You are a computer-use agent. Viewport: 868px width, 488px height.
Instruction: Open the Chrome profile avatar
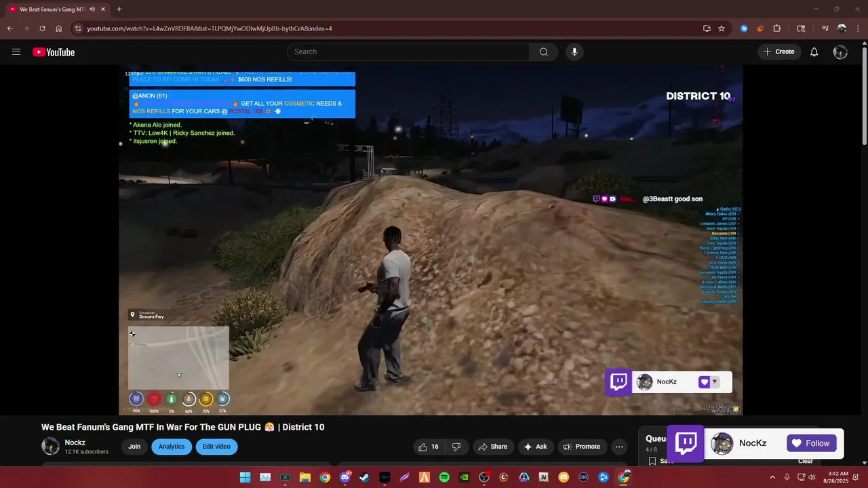tap(842, 28)
